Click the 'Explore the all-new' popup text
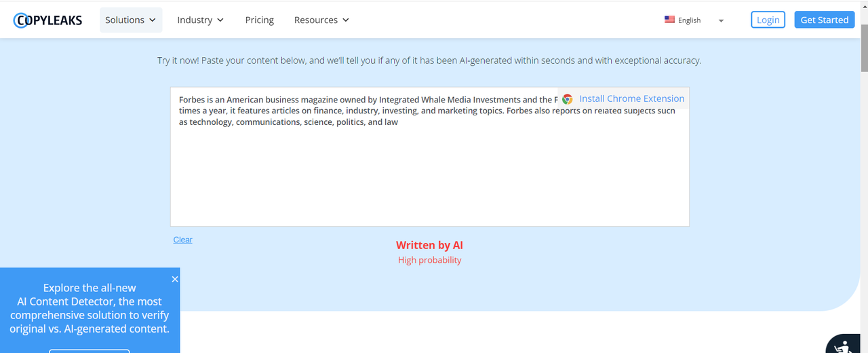Image resolution: width=868 pixels, height=353 pixels. pos(90,288)
